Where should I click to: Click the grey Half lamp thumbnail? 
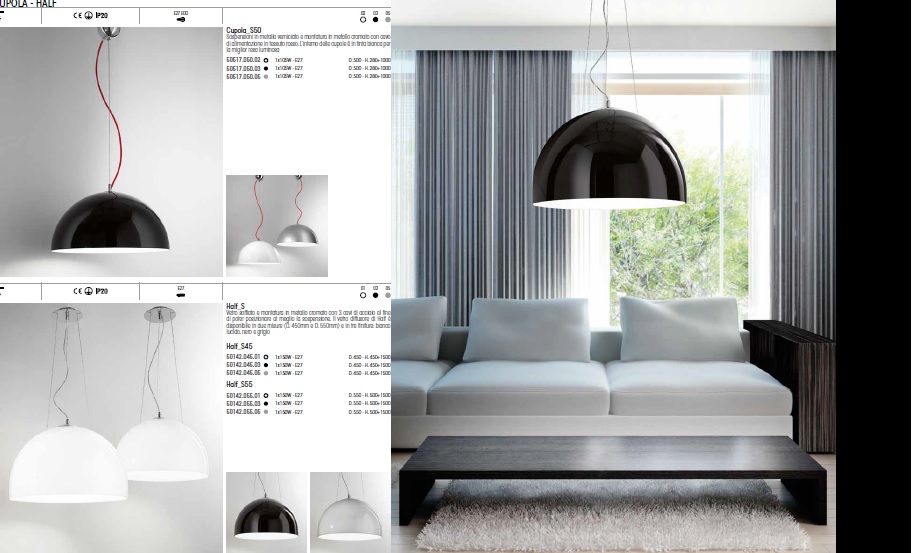(x=351, y=512)
